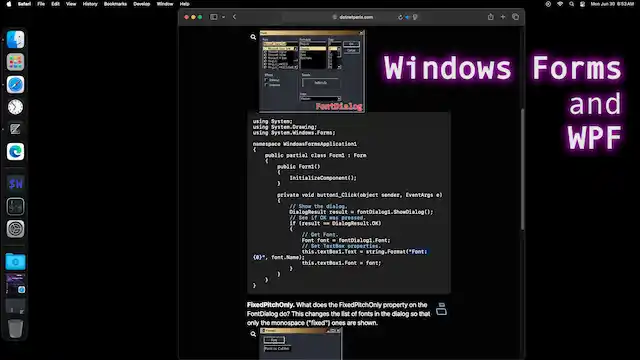The image size is (640, 360).
Task: Open the Develop menu
Action: pyautogui.click(x=142, y=4)
